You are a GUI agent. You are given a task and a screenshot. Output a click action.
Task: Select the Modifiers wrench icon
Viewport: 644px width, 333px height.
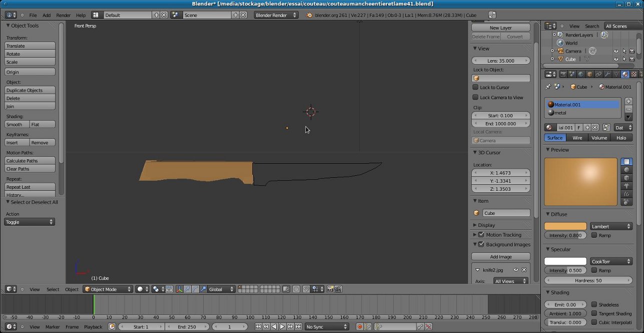pos(607,74)
